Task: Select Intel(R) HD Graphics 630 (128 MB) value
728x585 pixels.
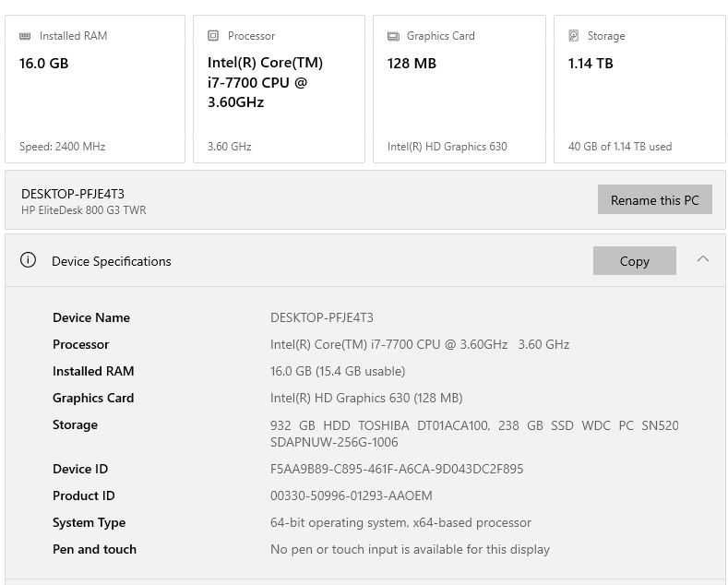Action: tap(366, 398)
